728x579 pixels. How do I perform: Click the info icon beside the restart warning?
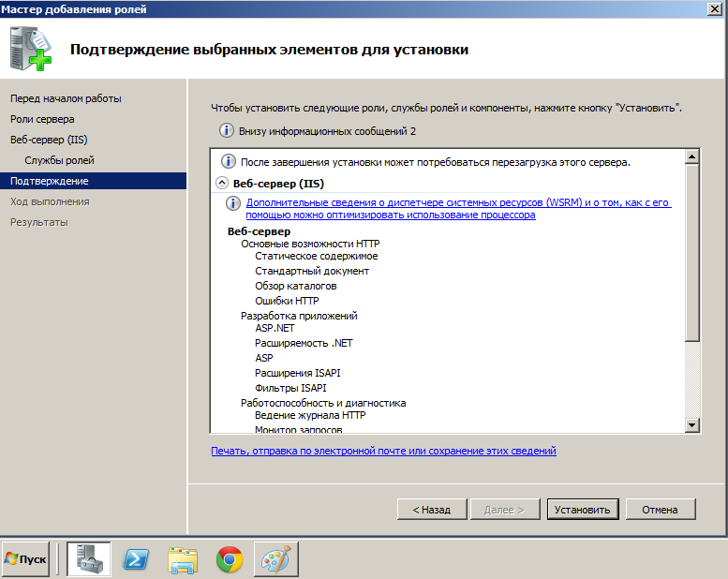(x=225, y=162)
